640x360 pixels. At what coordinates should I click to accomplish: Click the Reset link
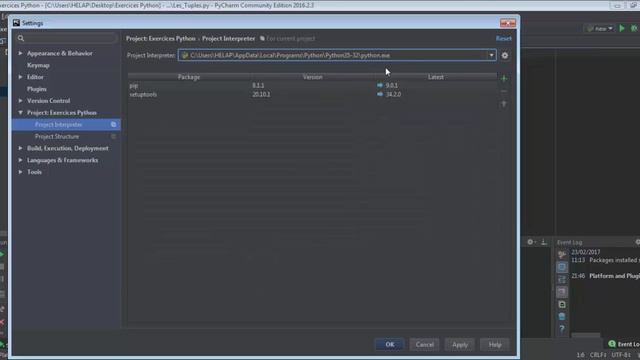pyautogui.click(x=504, y=38)
